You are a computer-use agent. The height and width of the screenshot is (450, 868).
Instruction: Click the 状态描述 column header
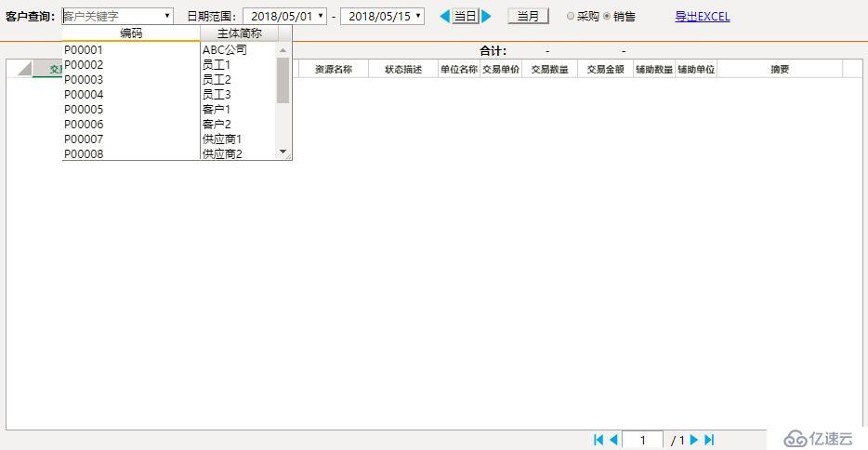(403, 69)
